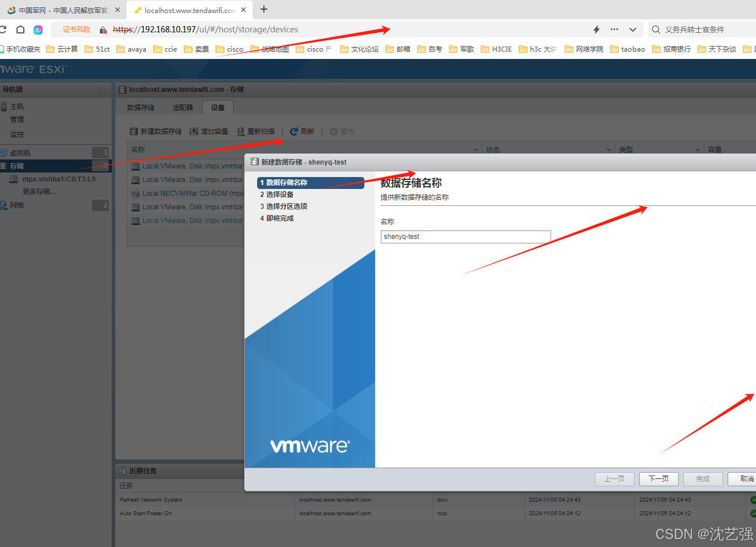Open the 操作 actions gear menu
Screen dimensions: 756x547
342,131
